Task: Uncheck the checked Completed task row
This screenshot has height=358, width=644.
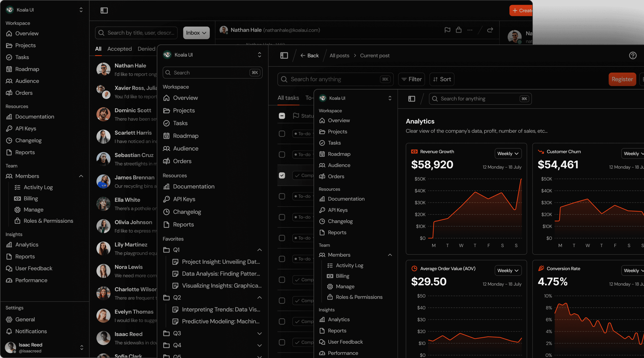Action: click(282, 175)
